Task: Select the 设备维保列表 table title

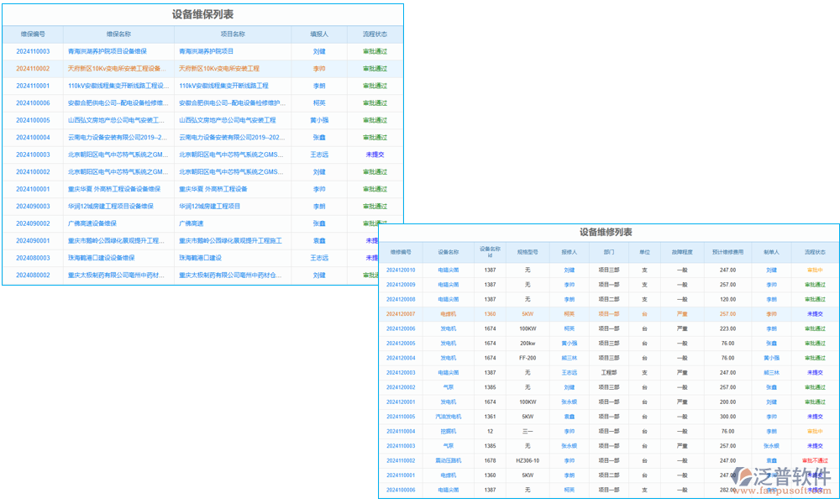Action: tap(202, 14)
